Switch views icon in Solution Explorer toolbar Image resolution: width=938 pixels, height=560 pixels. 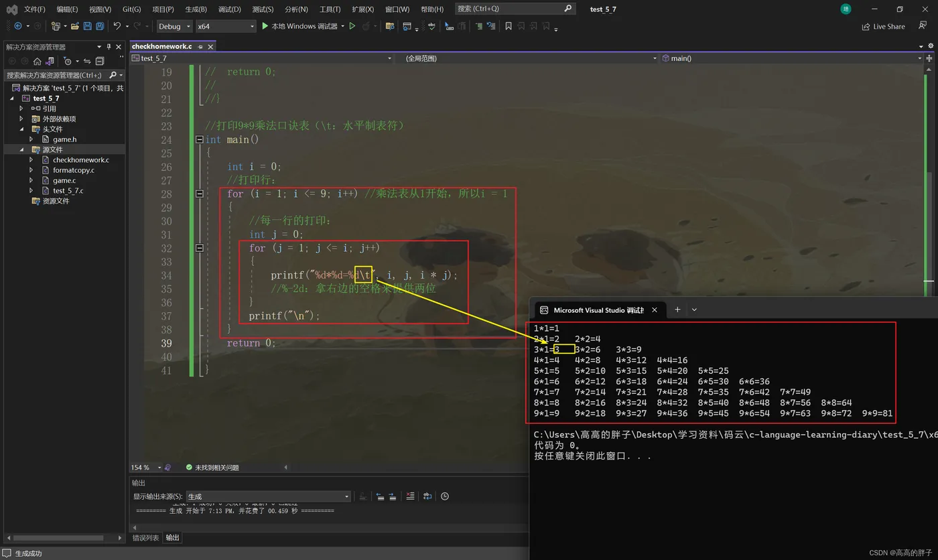pos(50,61)
